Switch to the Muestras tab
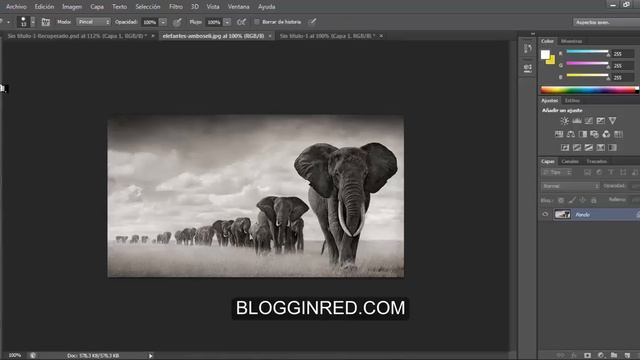 [571, 41]
